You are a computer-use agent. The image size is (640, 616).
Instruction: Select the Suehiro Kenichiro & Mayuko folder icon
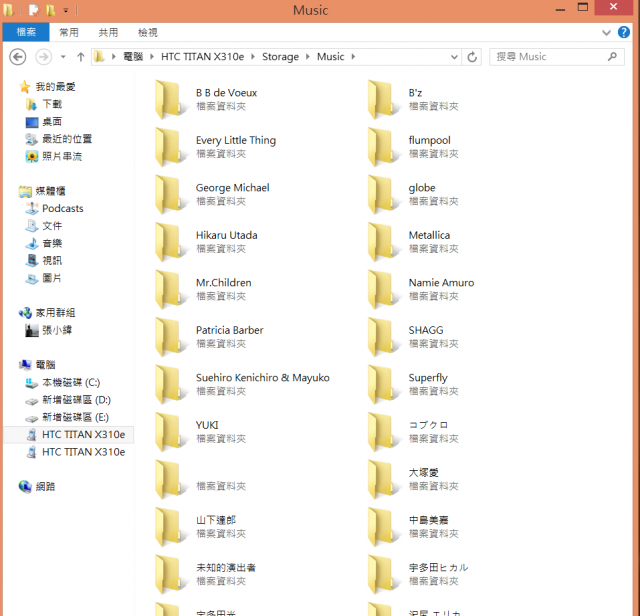(x=169, y=385)
